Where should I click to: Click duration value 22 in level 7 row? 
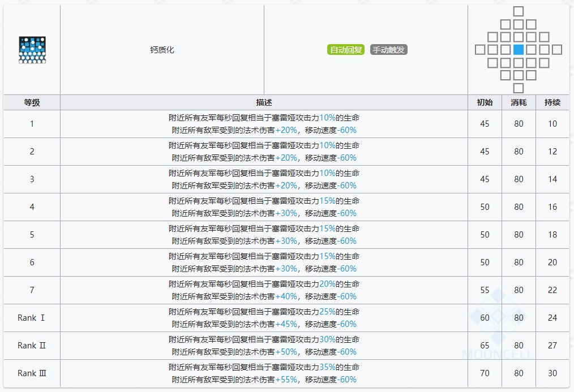click(x=552, y=290)
